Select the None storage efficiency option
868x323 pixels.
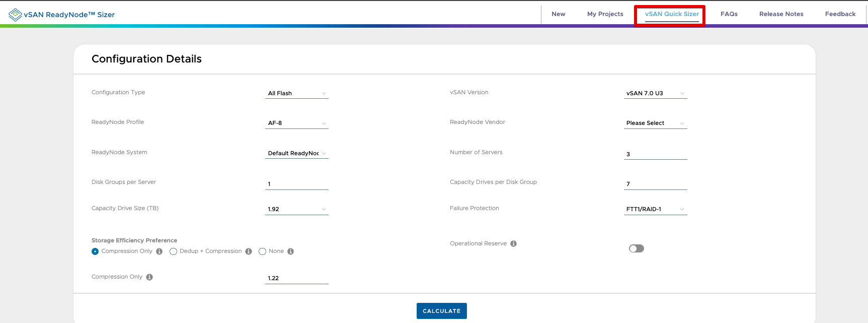click(x=262, y=251)
